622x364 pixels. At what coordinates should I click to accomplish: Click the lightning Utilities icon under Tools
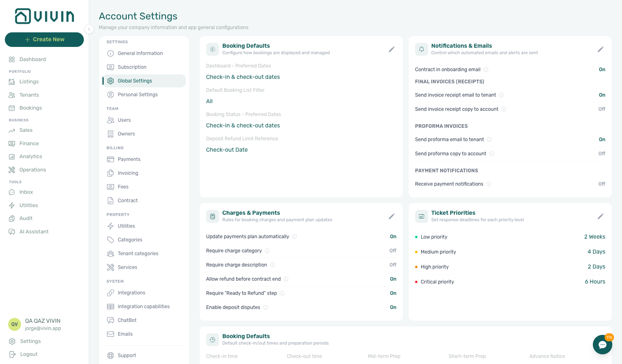[x=12, y=205]
